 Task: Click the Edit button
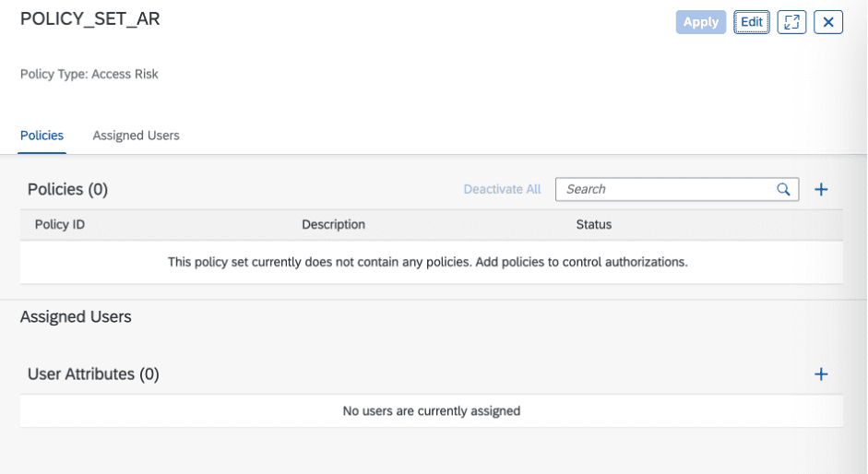pos(752,22)
